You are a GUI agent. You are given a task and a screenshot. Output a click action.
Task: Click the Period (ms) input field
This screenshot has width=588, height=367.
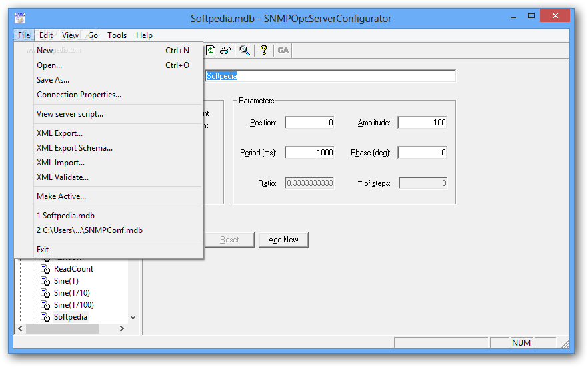pyautogui.click(x=309, y=153)
